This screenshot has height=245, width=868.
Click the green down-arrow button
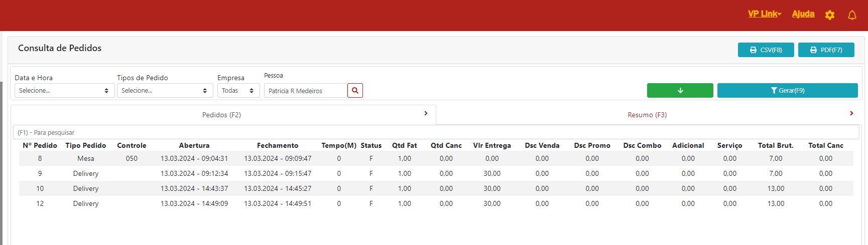[680, 91]
